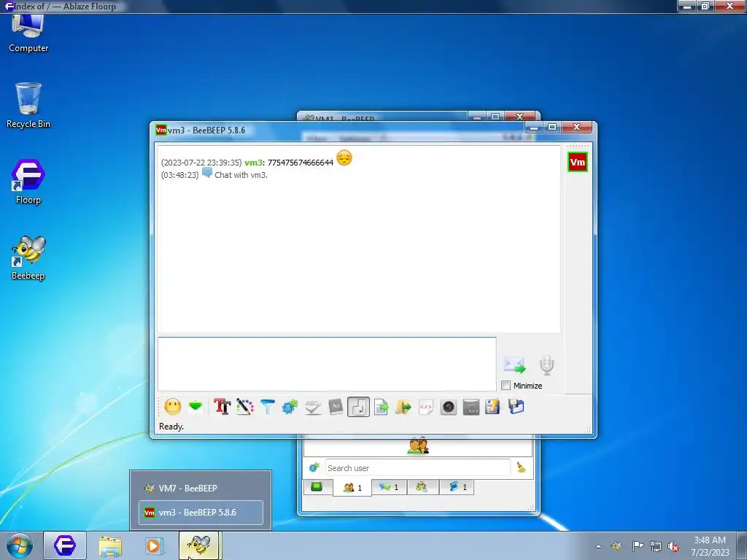The width and height of the screenshot is (747, 560).
Task: Click the vm3 - BeeBEEP 5.8.6 title bar
Action: coord(338,130)
